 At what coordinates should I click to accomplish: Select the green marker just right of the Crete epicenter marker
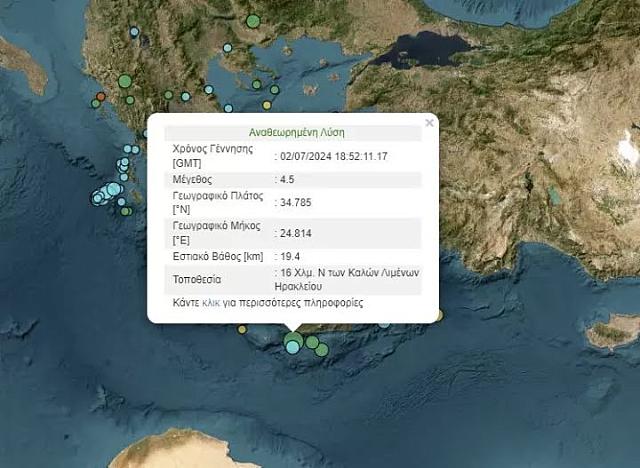click(312, 342)
